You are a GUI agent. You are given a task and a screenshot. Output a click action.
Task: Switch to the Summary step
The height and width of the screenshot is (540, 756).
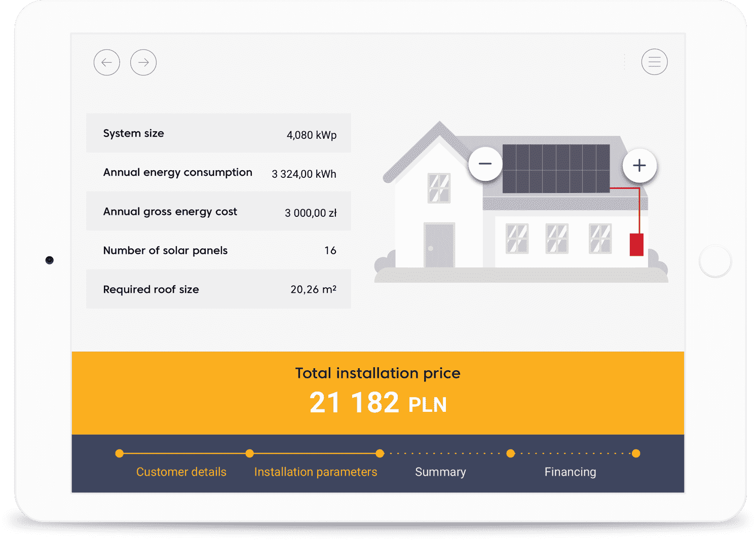click(x=440, y=472)
